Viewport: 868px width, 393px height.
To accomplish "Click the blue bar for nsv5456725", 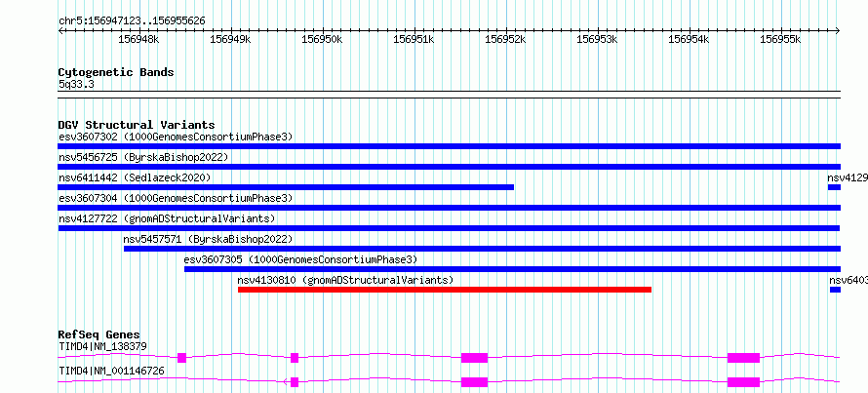I will point(450,167).
